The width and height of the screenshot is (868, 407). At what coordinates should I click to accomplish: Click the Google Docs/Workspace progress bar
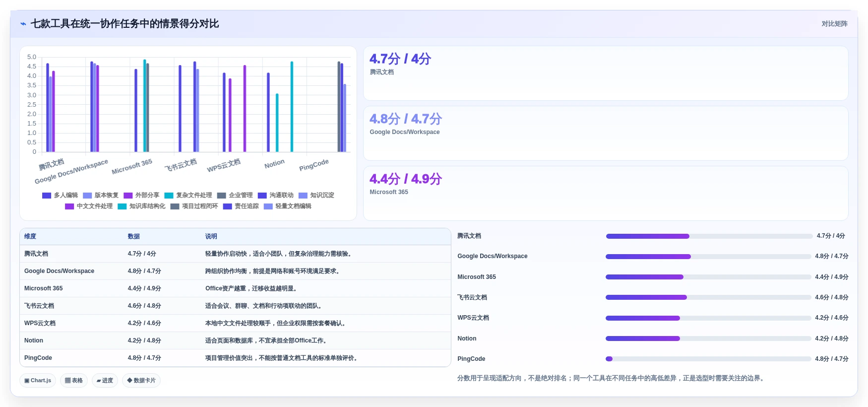pos(708,257)
